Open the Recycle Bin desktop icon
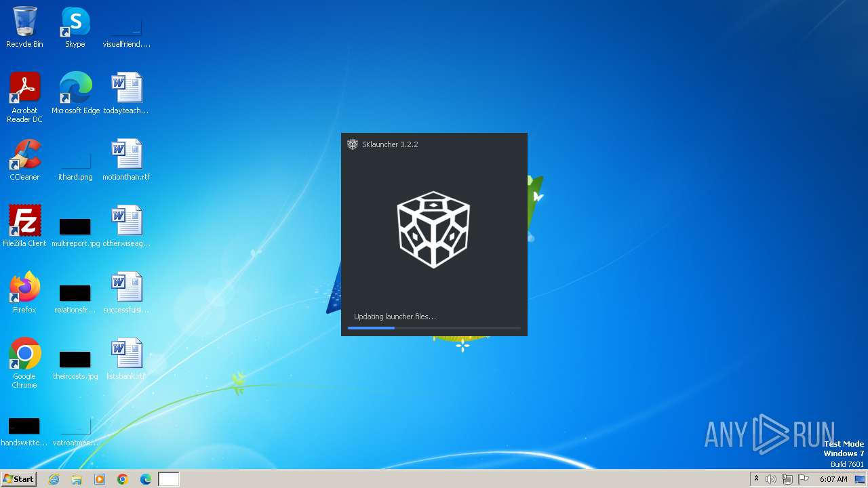 point(24,27)
